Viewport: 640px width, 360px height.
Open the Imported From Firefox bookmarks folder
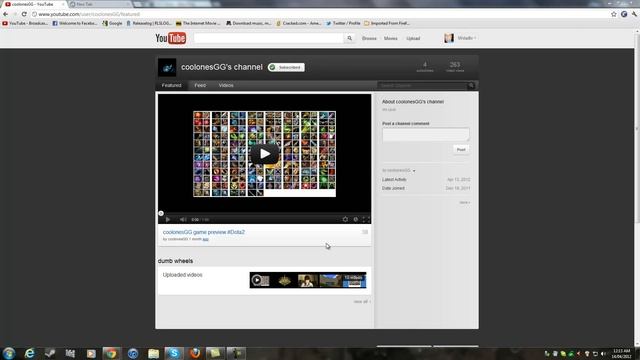[387, 23]
